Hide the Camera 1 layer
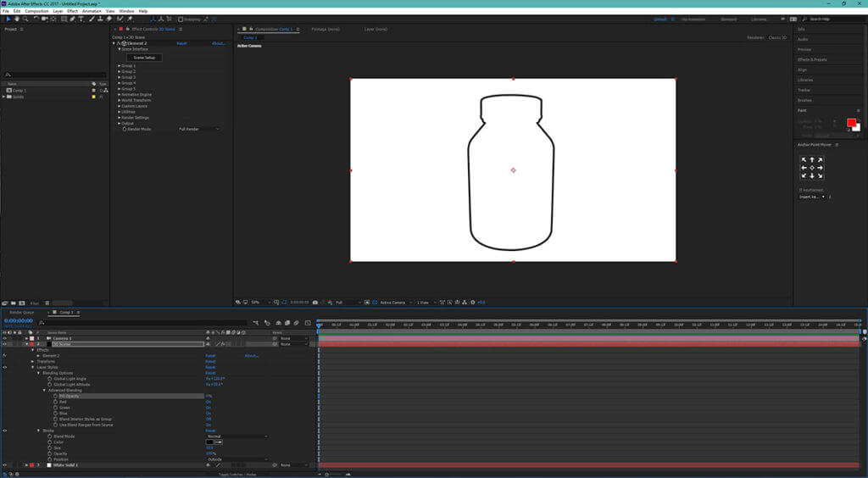The height and width of the screenshot is (478, 868). pyautogui.click(x=4, y=338)
